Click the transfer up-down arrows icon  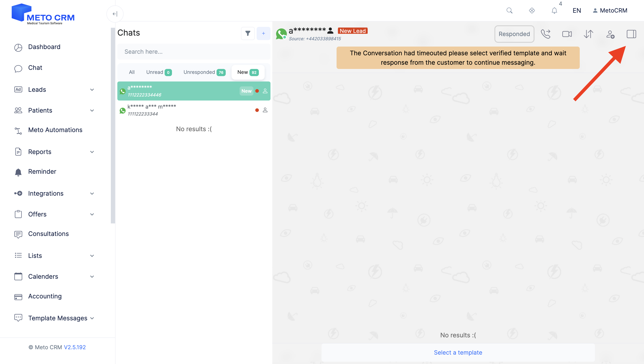click(588, 34)
